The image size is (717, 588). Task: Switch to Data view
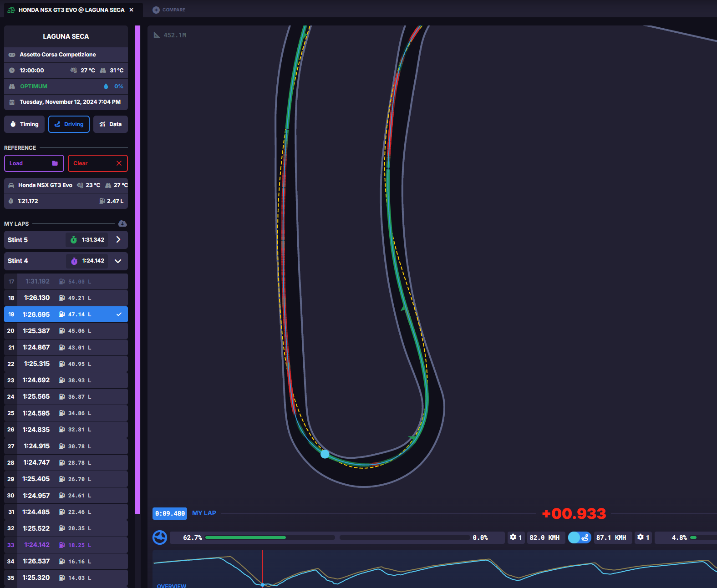111,124
